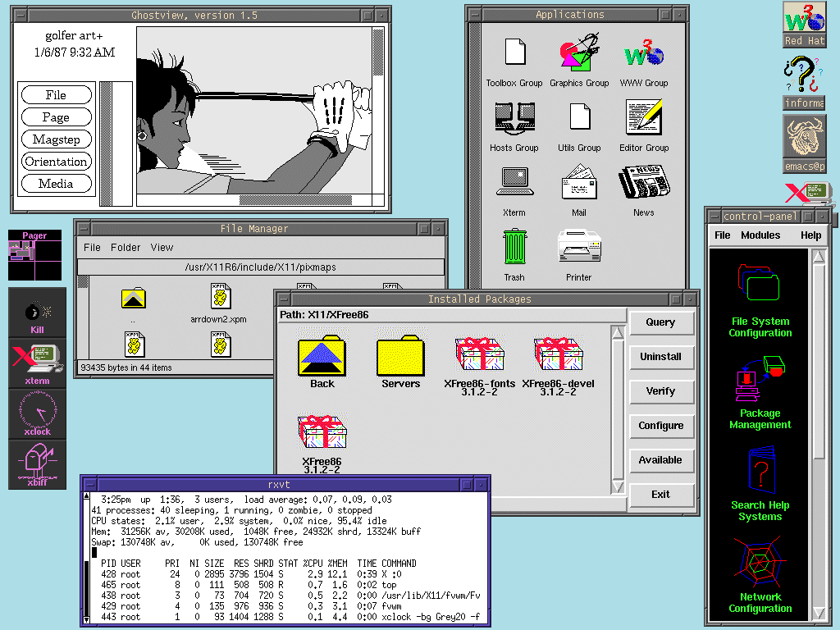Open File System Configuration in control-panel
The width and height of the screenshot is (840, 630).
pos(760,282)
